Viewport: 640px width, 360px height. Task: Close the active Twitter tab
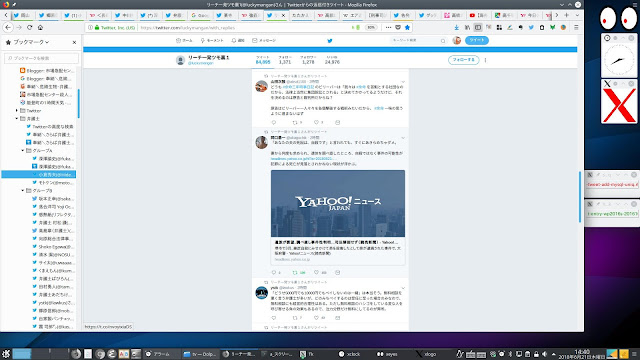283,16
